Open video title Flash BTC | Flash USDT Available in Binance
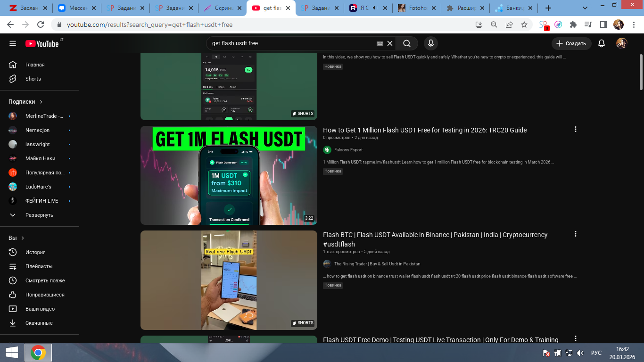The height and width of the screenshot is (362, 644). [435, 239]
